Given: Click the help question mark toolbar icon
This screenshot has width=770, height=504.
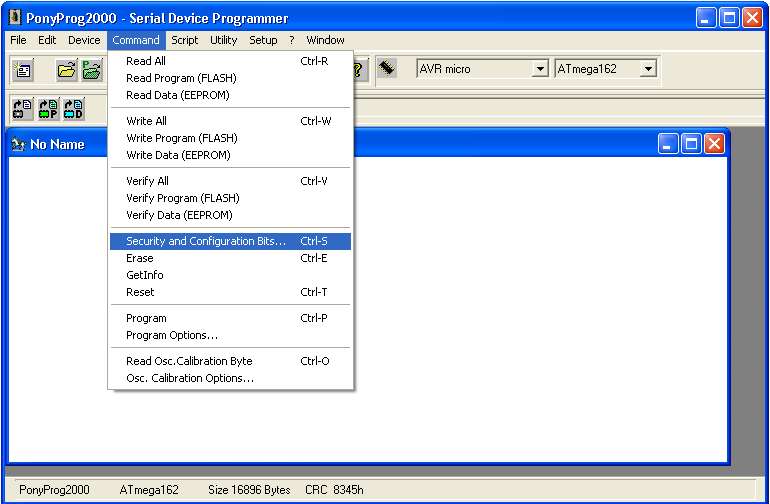Looking at the screenshot, I should (360, 69).
